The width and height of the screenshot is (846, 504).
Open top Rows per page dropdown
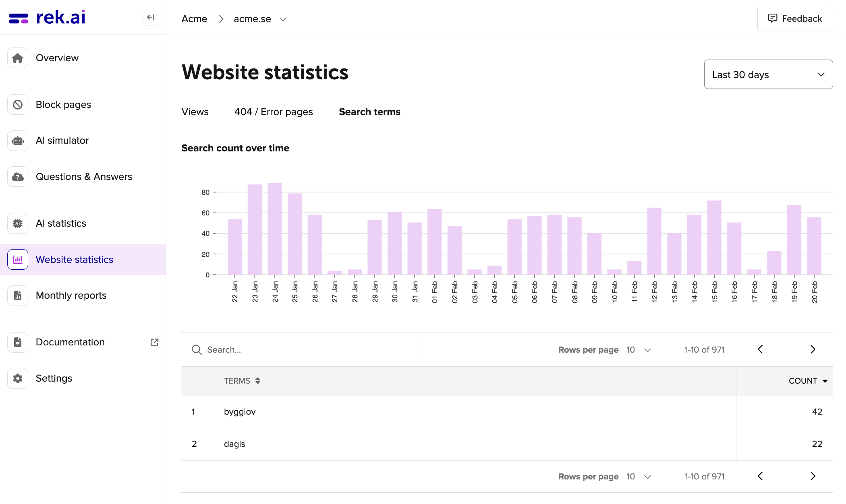point(639,350)
